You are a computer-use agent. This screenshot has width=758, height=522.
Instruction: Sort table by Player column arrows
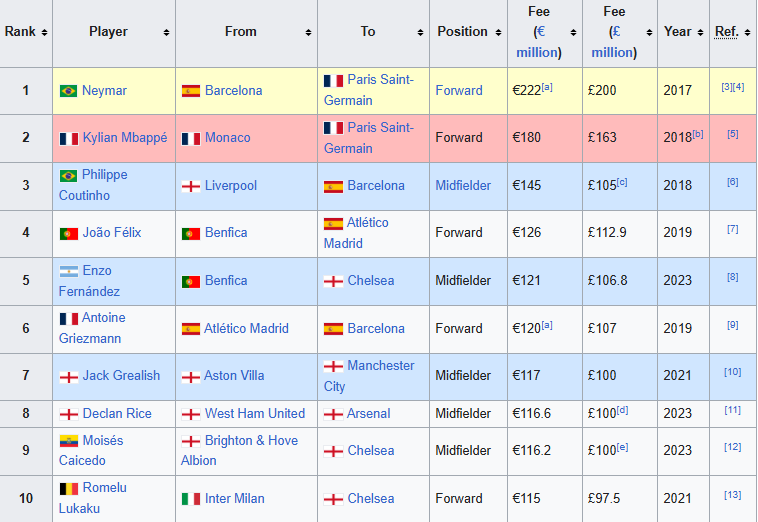pyautogui.click(x=166, y=32)
